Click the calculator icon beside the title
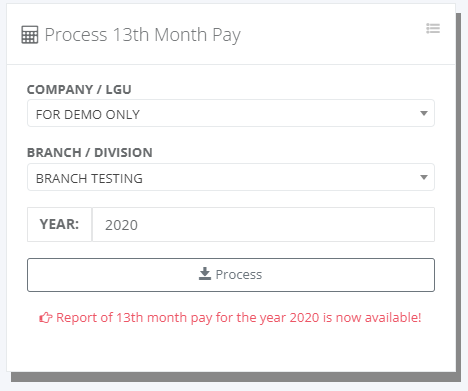468x391 pixels. [x=30, y=35]
